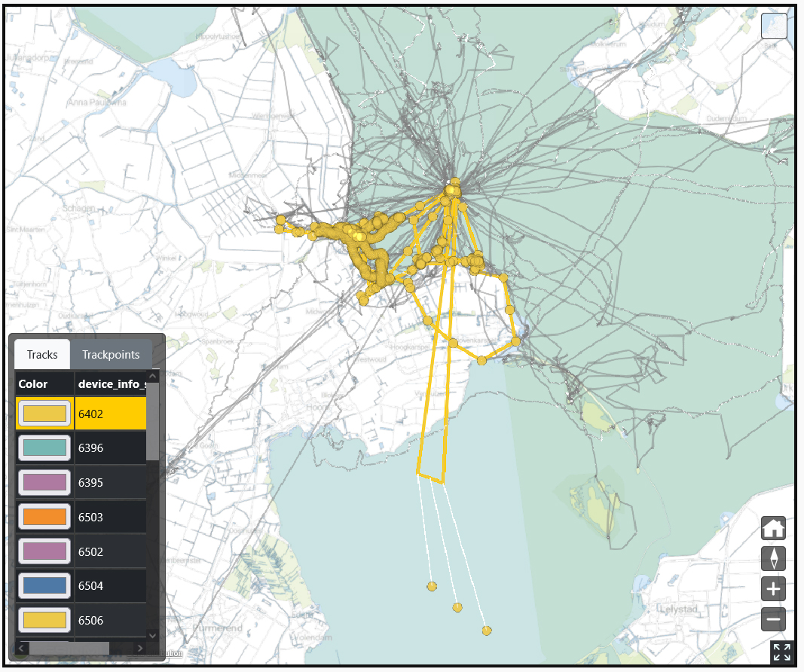Enter fullscreen using the expand arrows icon
Viewport: 804px width, 672px height.
point(782,652)
